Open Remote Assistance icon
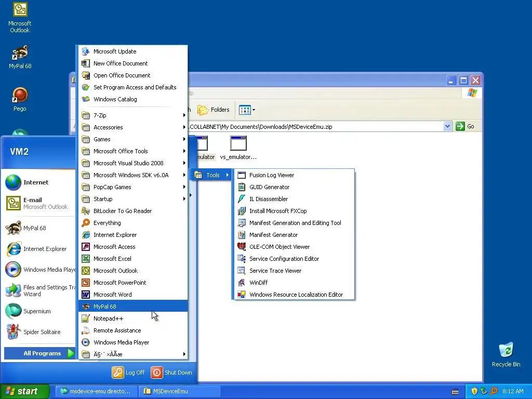 pos(86,330)
